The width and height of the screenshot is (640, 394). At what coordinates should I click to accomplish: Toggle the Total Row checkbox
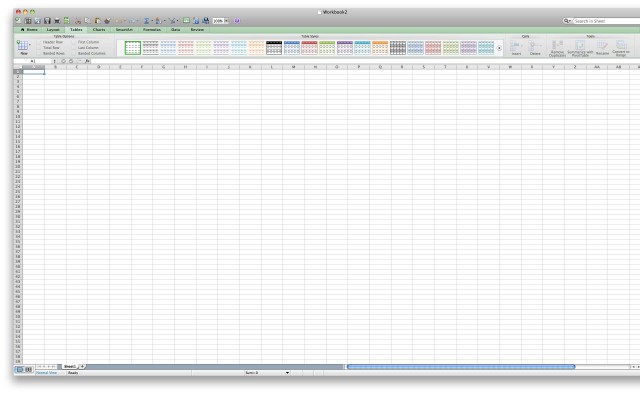[x=40, y=48]
